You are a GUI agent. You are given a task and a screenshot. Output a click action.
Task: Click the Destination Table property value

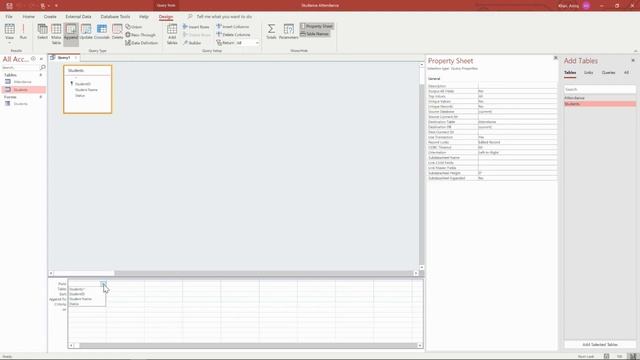click(517, 122)
